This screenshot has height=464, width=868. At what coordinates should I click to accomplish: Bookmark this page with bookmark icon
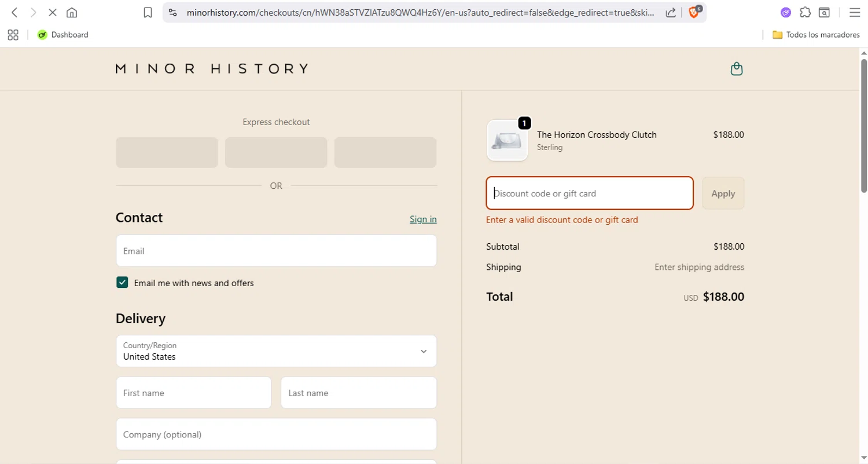[x=148, y=12]
